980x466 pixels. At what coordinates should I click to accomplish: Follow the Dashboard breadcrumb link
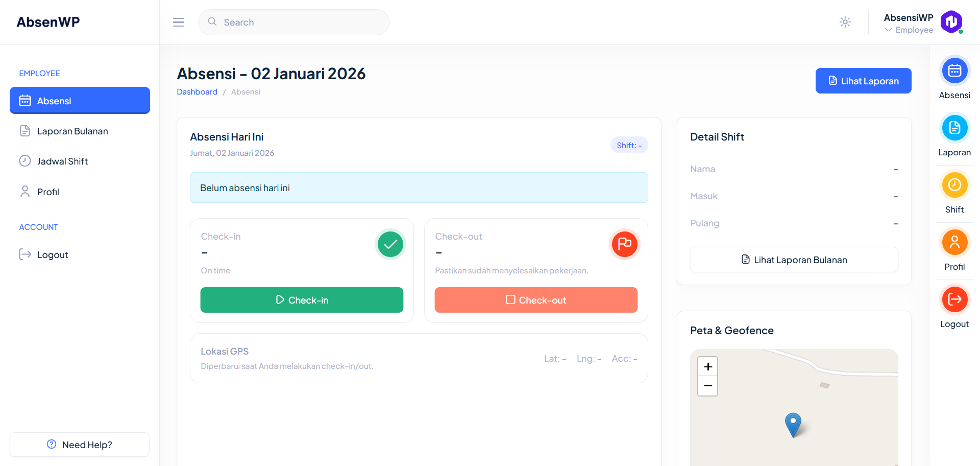click(x=197, y=91)
